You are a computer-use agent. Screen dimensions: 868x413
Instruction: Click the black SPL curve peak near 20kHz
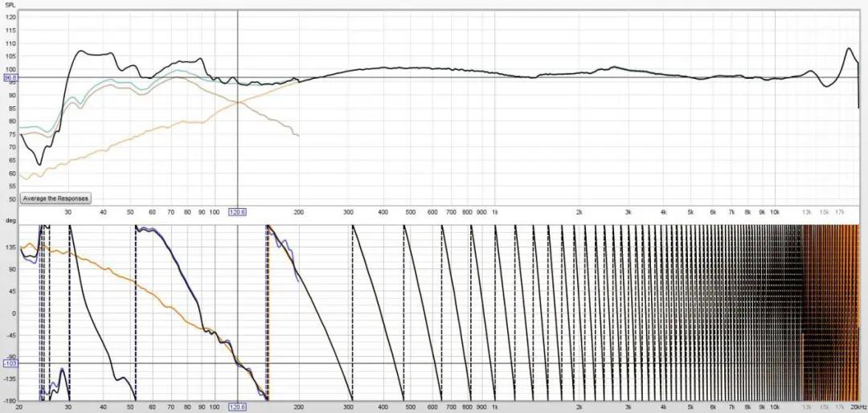point(850,49)
